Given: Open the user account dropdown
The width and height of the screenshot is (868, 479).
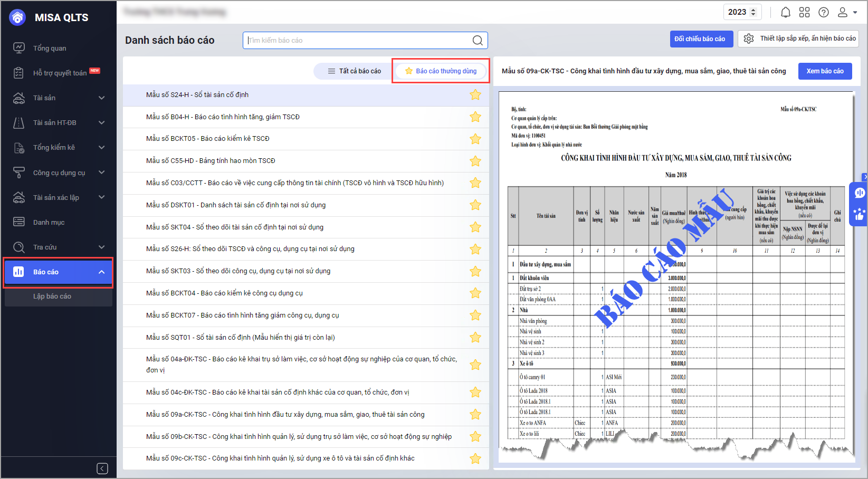Looking at the screenshot, I should pos(847,12).
